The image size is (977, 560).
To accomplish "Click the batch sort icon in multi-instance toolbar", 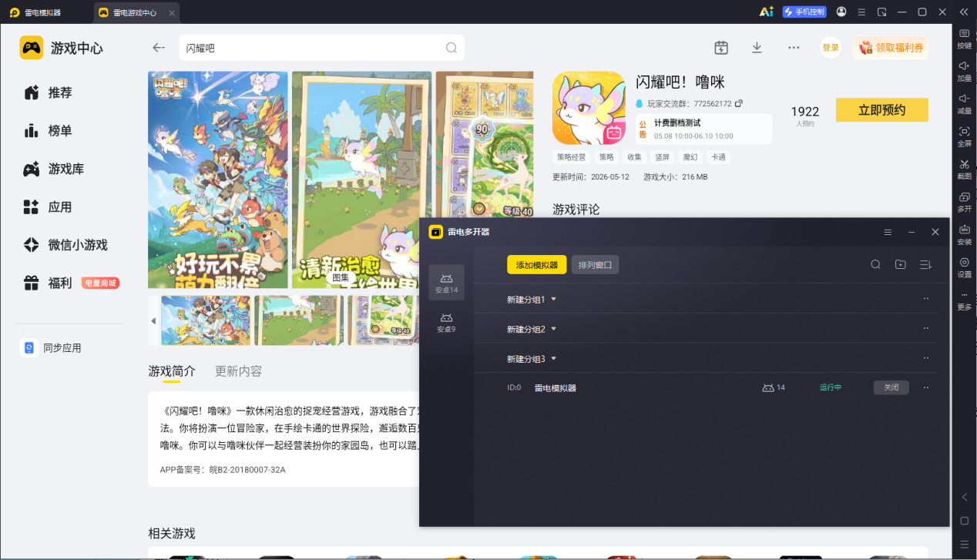I will [925, 264].
